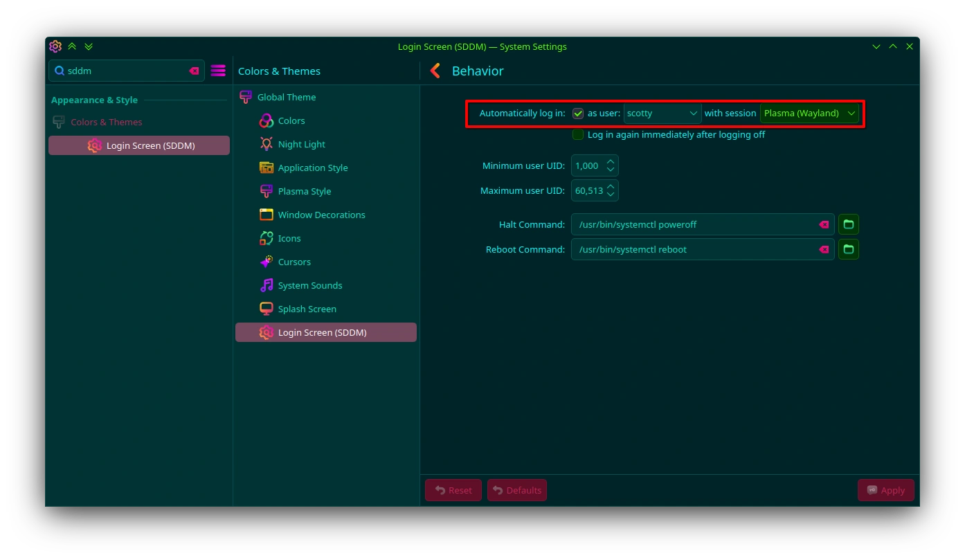Open the Night Light settings page
This screenshot has height=560, width=965.
click(326, 144)
